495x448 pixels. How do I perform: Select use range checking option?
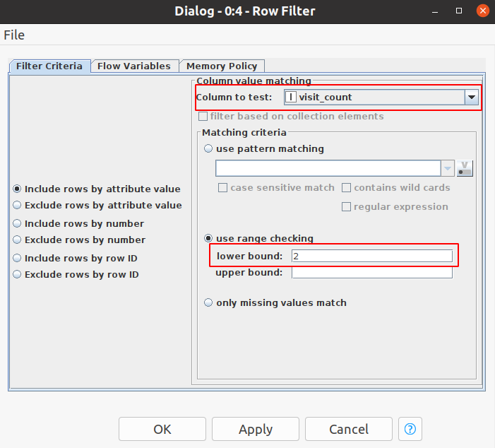pos(208,238)
